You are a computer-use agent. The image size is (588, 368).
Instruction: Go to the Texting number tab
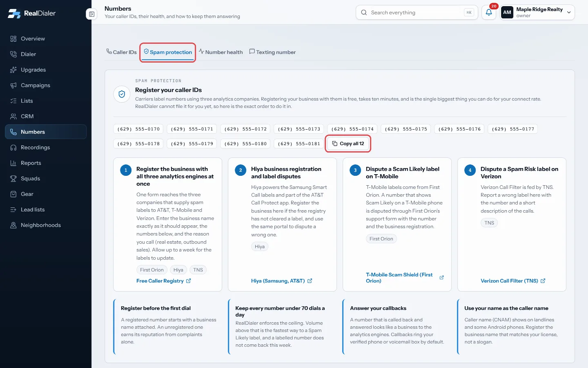point(272,52)
